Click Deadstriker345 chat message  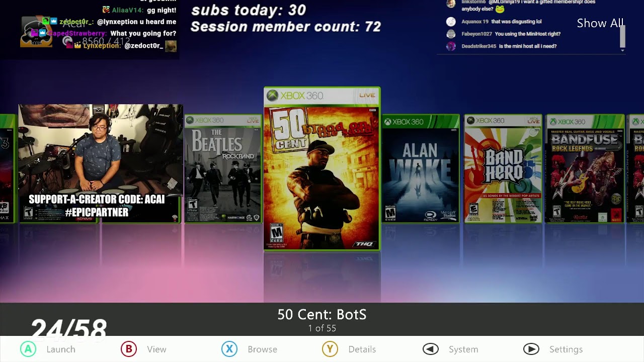(x=509, y=46)
